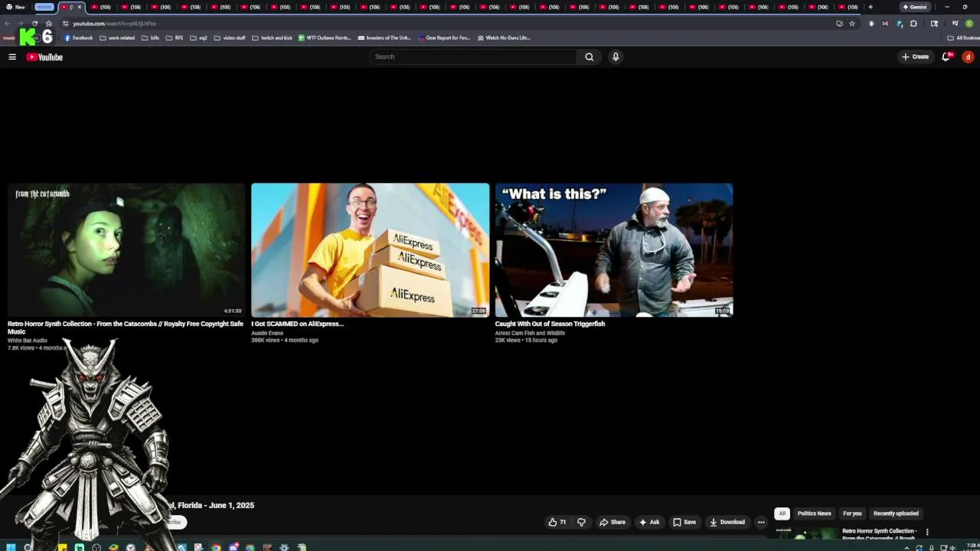
Task: Click the install app icon in address bar
Action: coord(839,24)
